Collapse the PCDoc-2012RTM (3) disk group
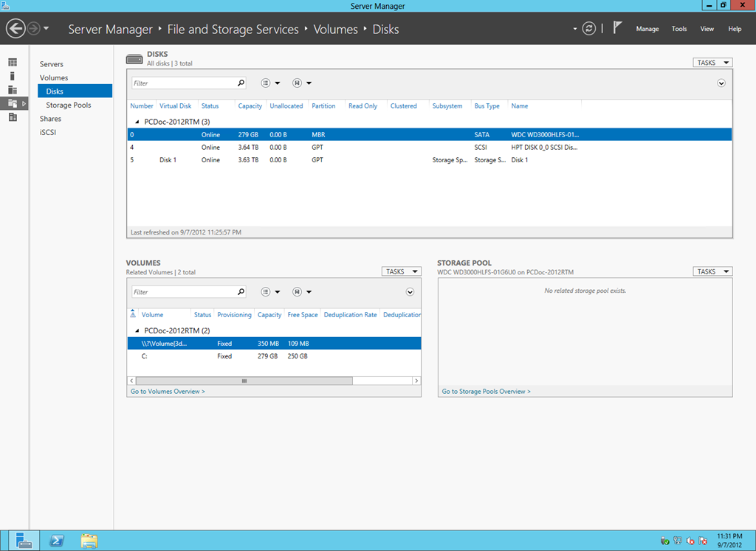 (x=137, y=122)
